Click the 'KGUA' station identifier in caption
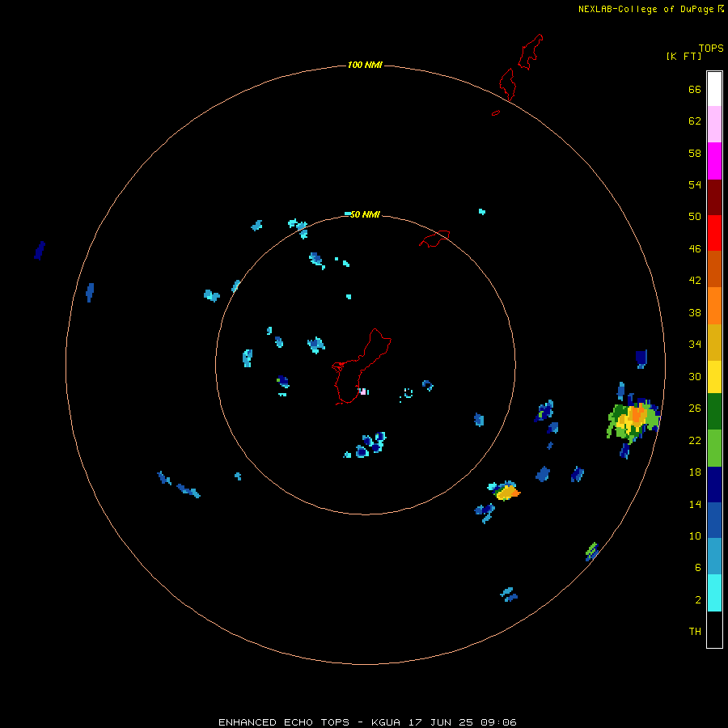The image size is (728, 728). (x=387, y=722)
